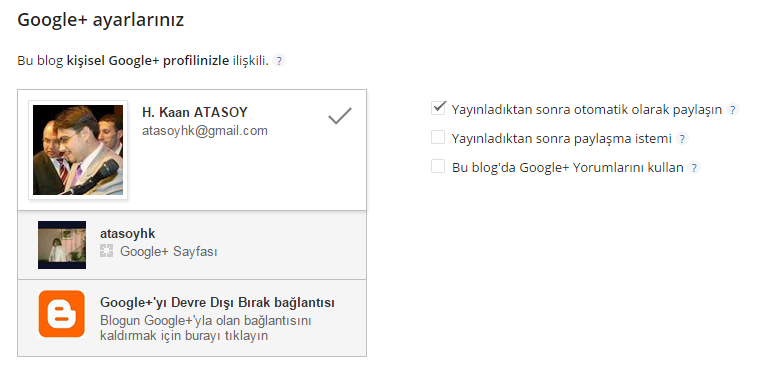779x388 pixels.
Task: Click the H. Kaan ATASOY name
Action: tap(195, 113)
